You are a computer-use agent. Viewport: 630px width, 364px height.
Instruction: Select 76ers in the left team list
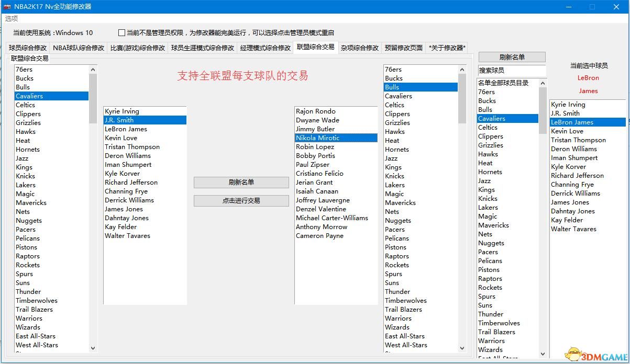pos(51,70)
